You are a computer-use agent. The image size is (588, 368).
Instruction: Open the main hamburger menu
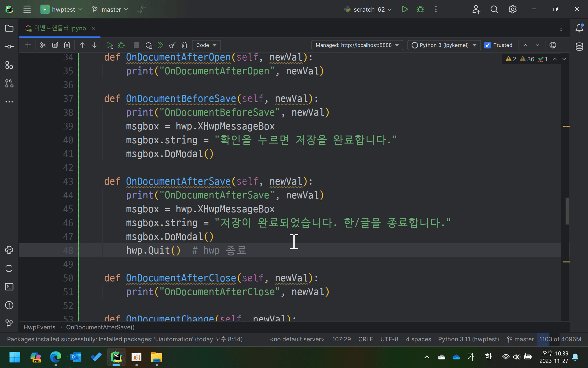tap(27, 10)
